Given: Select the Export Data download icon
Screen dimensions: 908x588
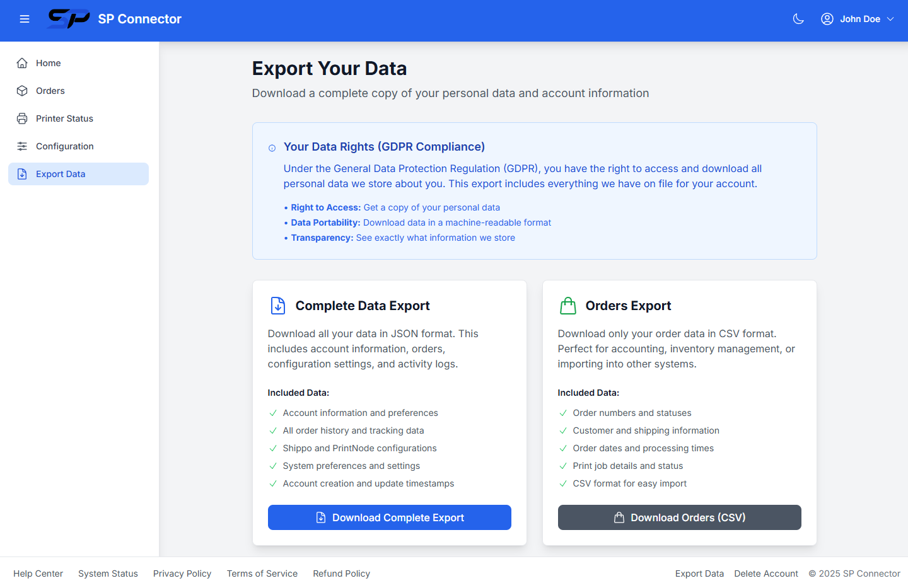Looking at the screenshot, I should click(x=22, y=174).
